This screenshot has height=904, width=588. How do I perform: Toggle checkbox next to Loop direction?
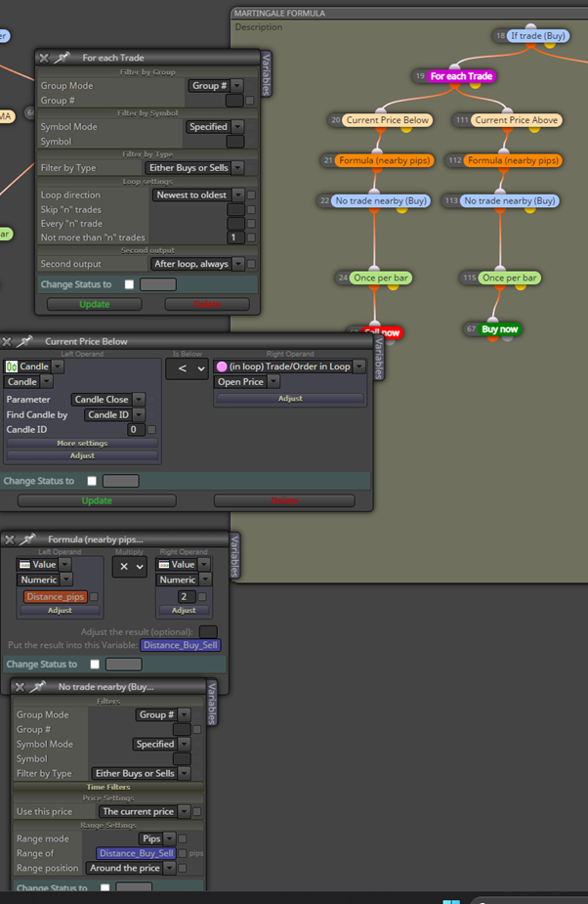[x=251, y=194]
